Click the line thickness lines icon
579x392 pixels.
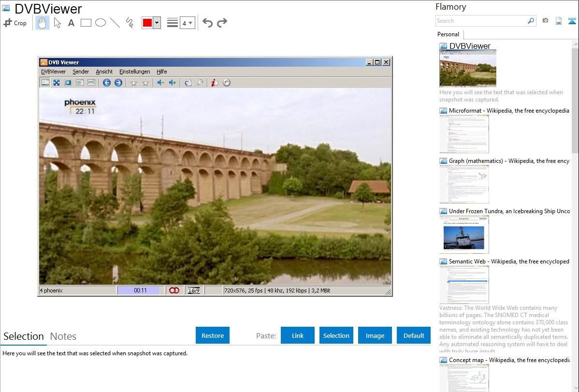pos(173,23)
